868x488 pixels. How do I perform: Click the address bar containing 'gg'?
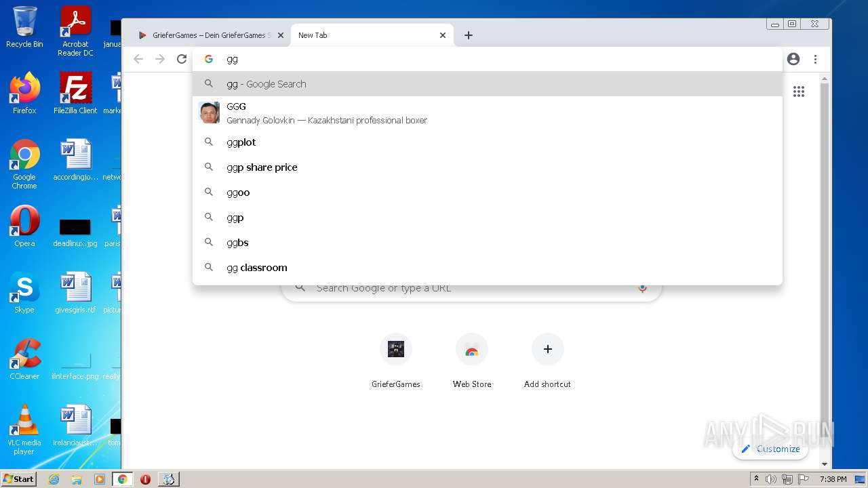point(488,59)
